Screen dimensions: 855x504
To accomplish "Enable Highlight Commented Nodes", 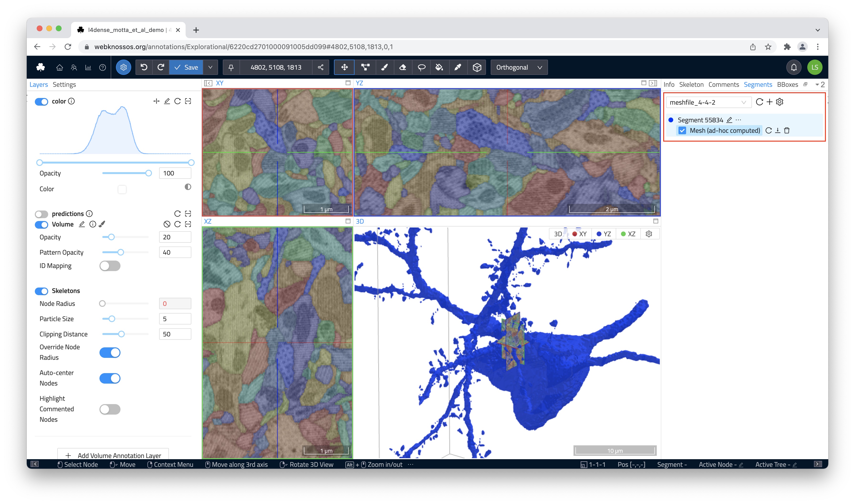I will point(110,409).
